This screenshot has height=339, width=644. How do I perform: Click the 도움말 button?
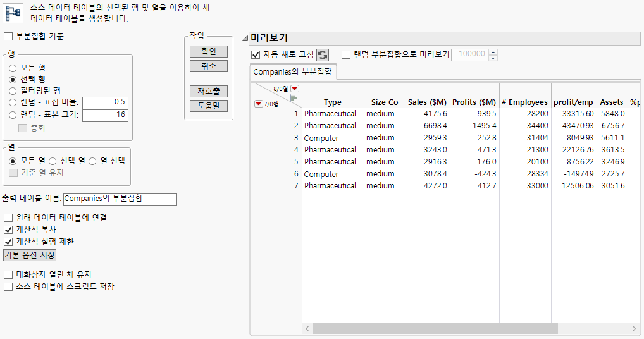click(209, 106)
